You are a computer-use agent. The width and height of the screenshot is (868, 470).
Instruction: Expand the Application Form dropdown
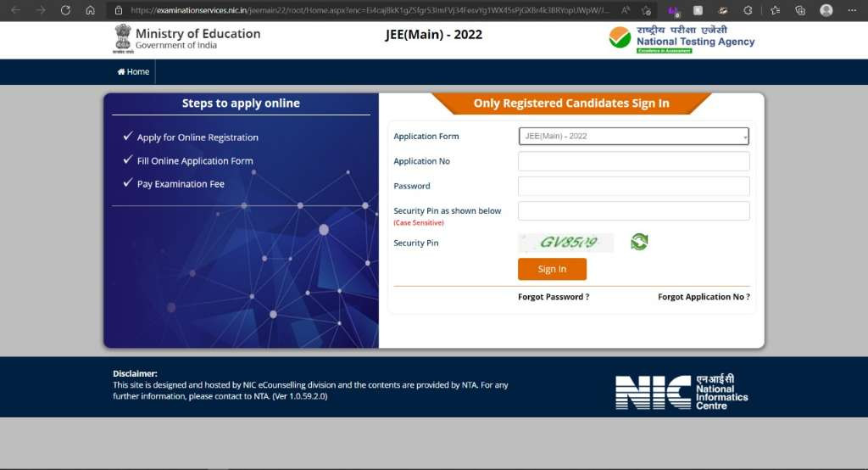(x=634, y=136)
